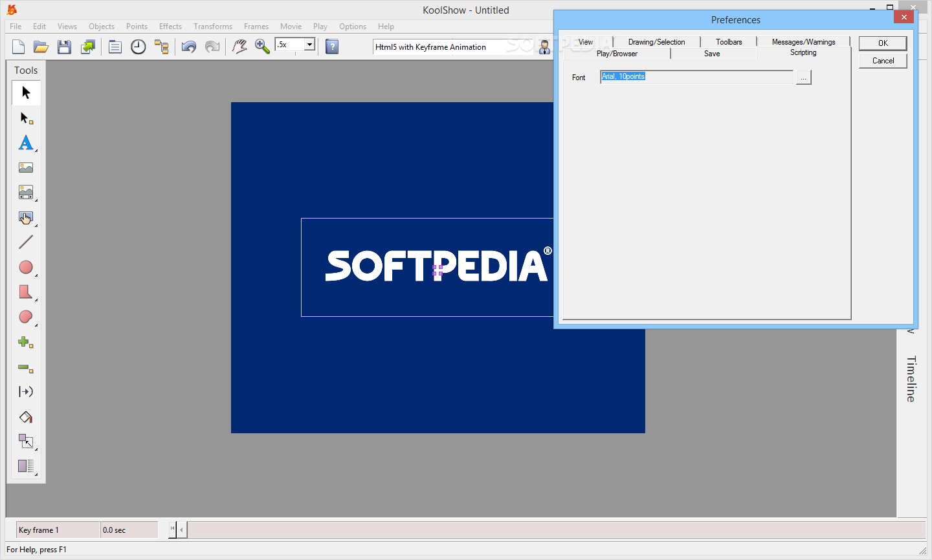The height and width of the screenshot is (560, 932).
Task: Open the Transforms menu
Action: (213, 27)
